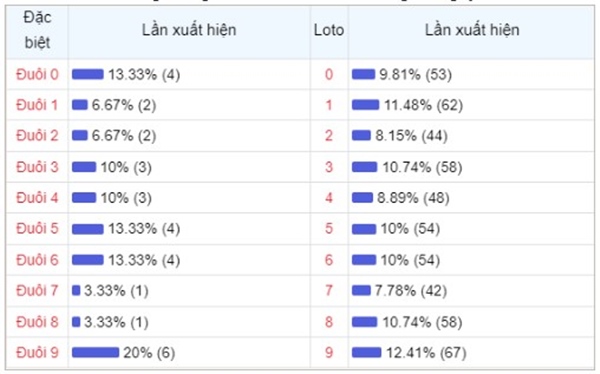
Task: Click the Đuôi 5 label
Action: pyautogui.click(x=37, y=229)
